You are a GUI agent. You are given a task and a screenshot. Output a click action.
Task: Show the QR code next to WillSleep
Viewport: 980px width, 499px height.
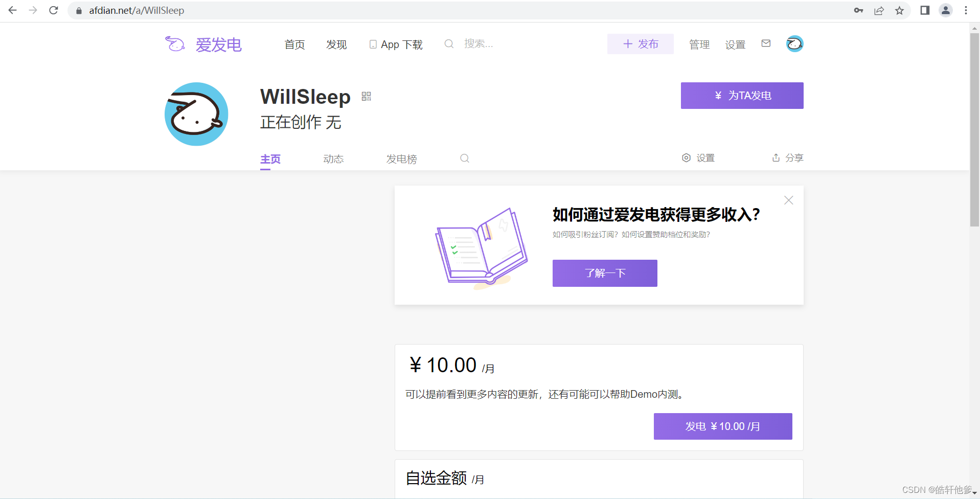coord(367,96)
